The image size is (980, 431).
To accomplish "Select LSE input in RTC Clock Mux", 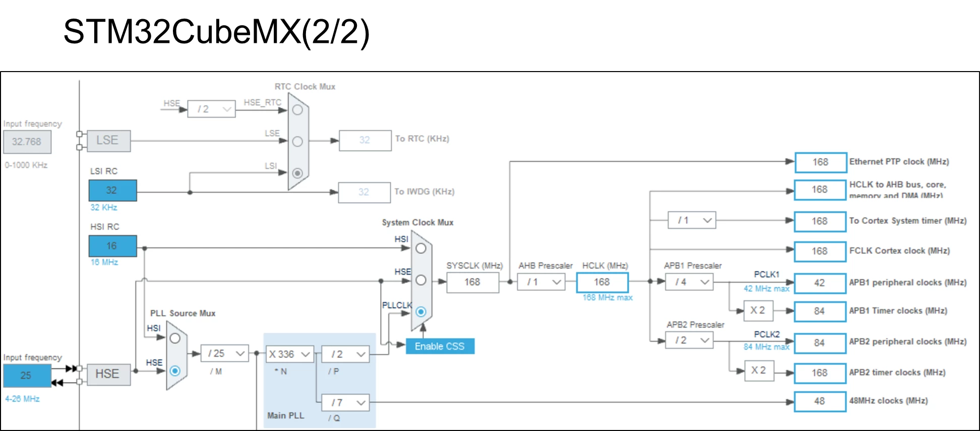I will click(297, 142).
